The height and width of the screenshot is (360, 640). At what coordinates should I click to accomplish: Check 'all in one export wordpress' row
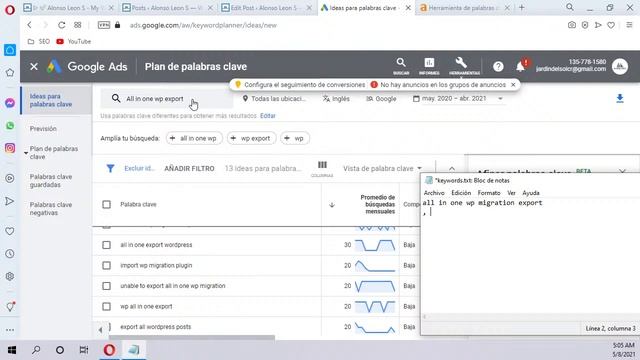pyautogui.click(x=107, y=245)
